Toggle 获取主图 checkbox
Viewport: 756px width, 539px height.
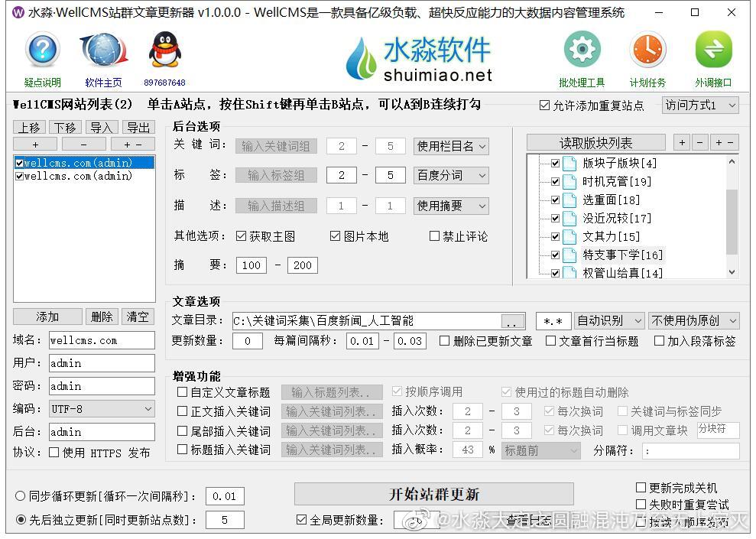241,236
